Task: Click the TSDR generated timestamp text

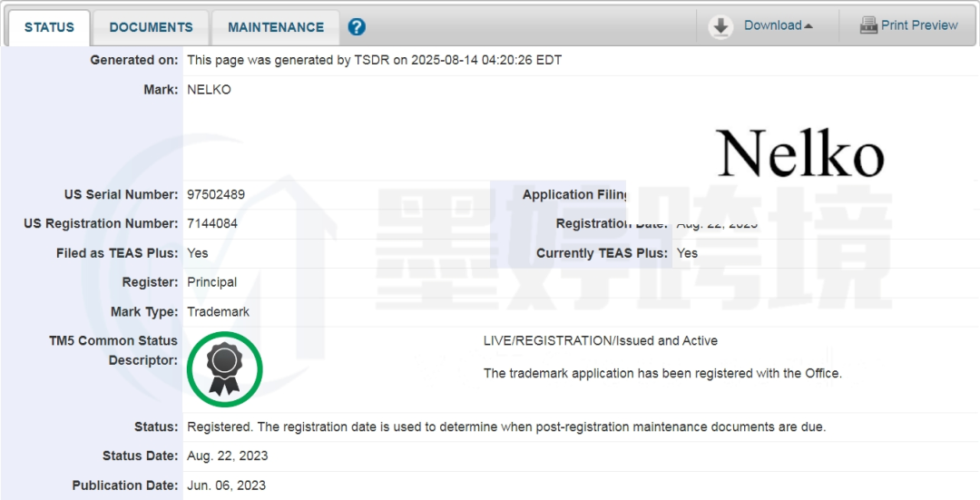Action: click(x=375, y=60)
